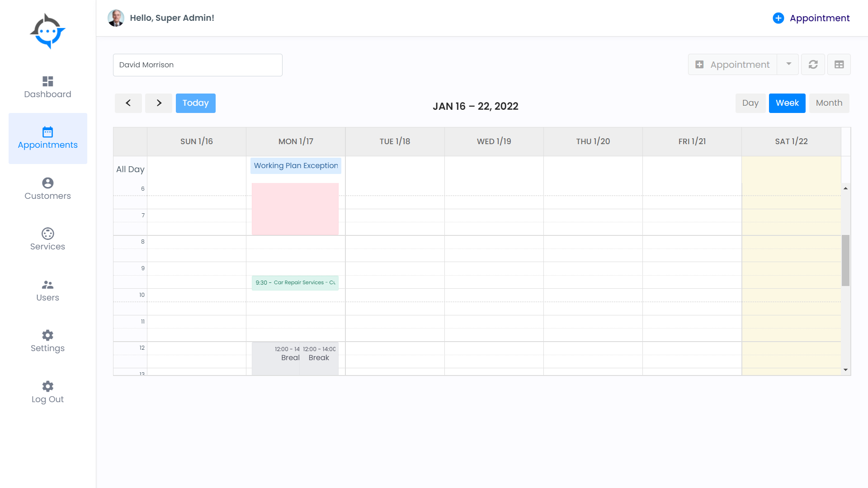Open the Dashboard from the sidebar
Screen dimensions: 868x488
pyautogui.click(x=47, y=87)
